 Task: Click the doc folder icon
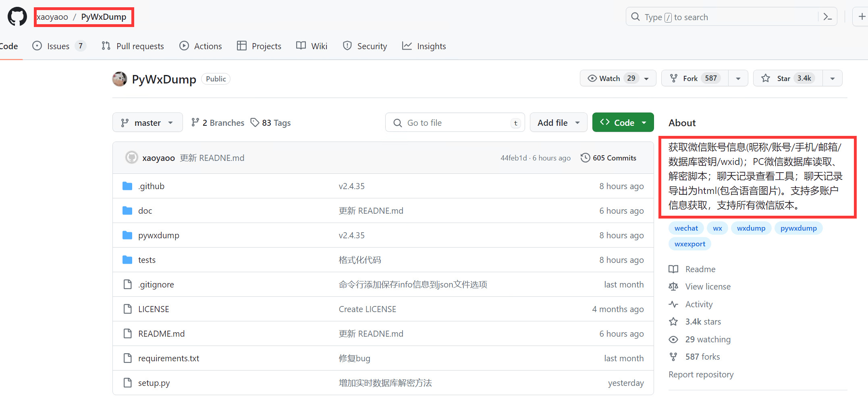[x=127, y=210]
